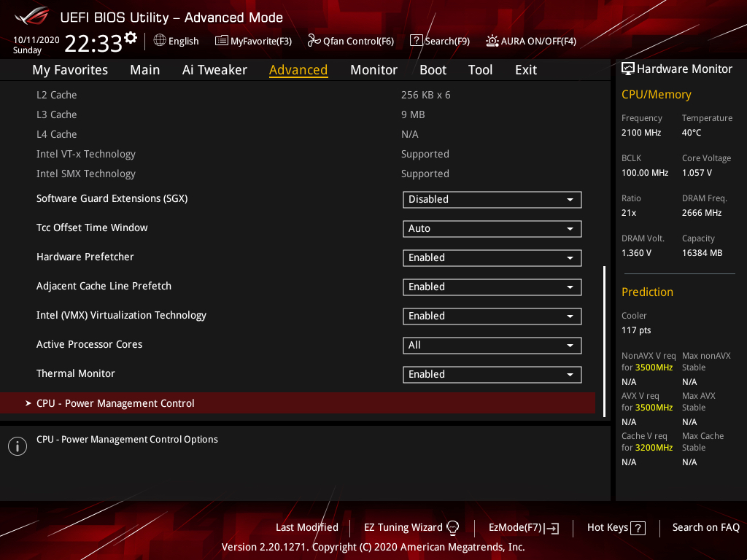
Task: Click the info icon in help panel
Action: coord(18,446)
